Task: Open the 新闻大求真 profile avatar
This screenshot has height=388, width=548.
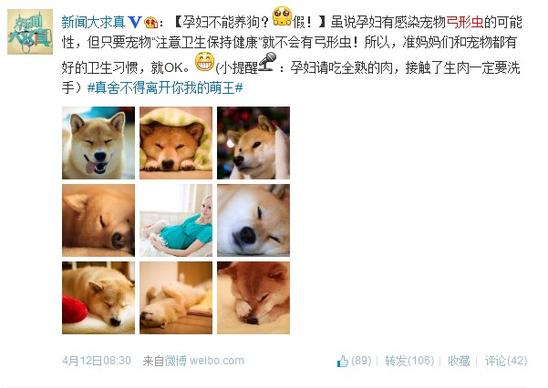Action: (x=30, y=32)
